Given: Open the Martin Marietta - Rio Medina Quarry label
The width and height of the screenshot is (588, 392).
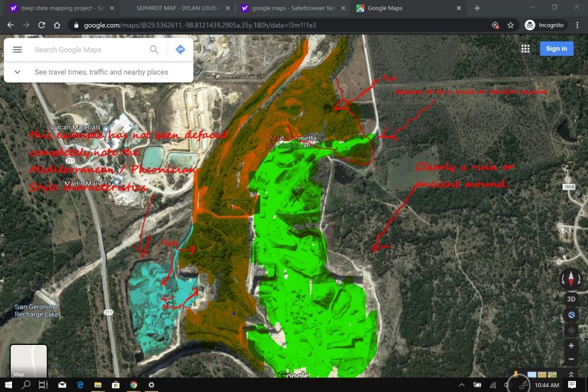Looking at the screenshot, I should coord(295,142).
